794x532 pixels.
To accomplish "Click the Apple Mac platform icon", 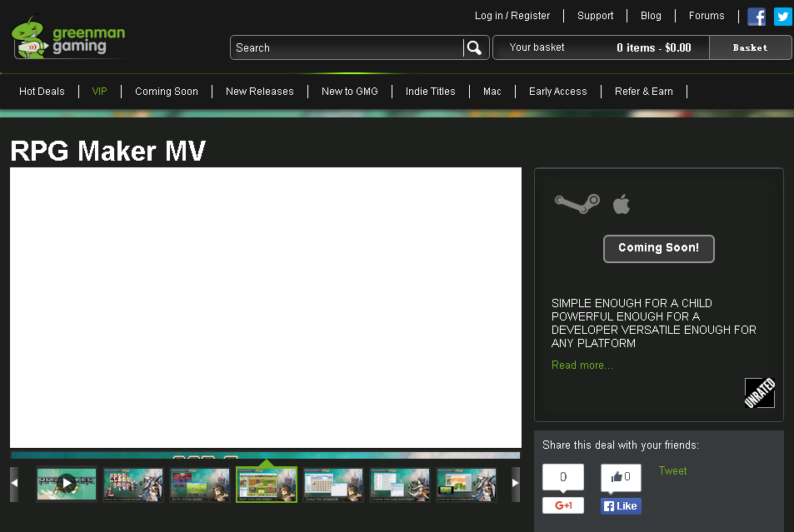I will [x=622, y=204].
